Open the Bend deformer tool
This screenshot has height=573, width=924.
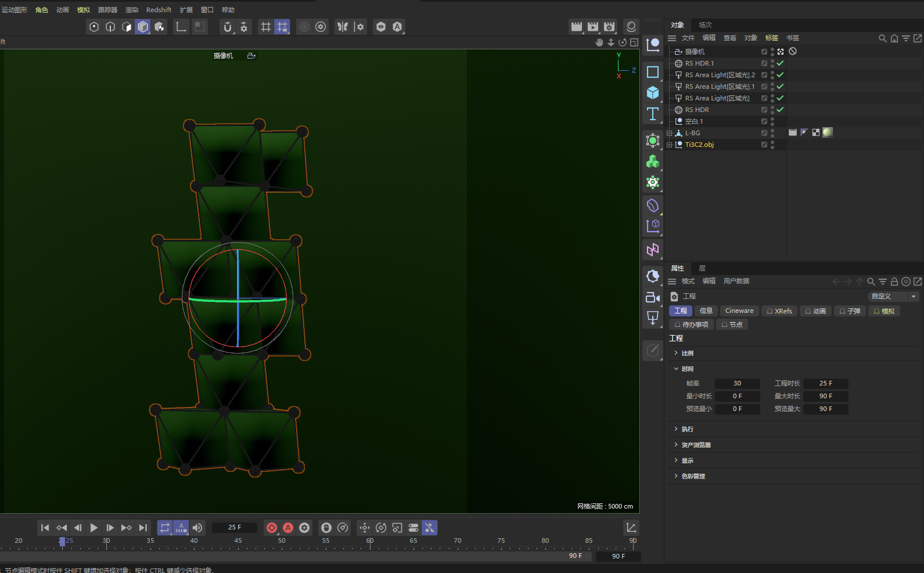pyautogui.click(x=653, y=206)
